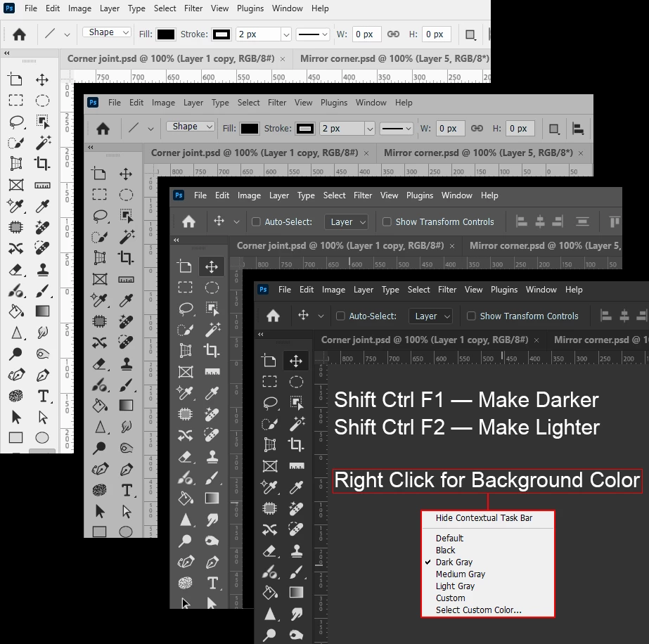
Task: Open the Plugins menu in the darkest window
Action: [x=504, y=290]
